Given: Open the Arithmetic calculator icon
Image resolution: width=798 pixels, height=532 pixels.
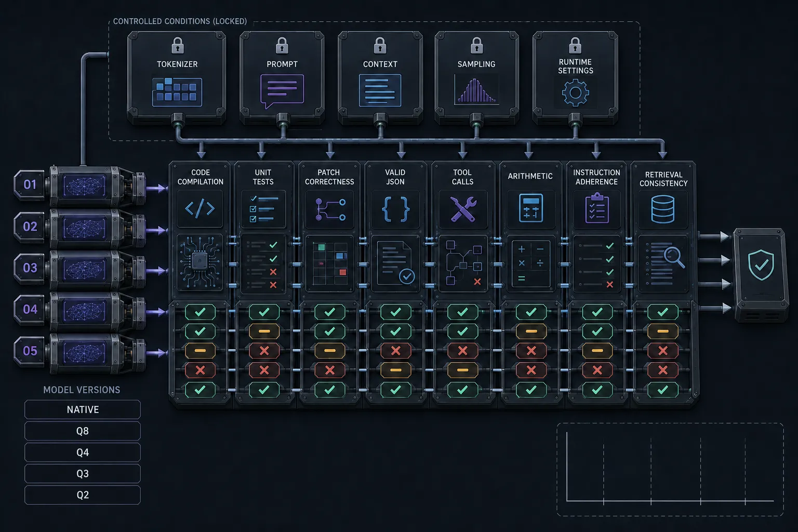Looking at the screenshot, I should coord(530,208).
